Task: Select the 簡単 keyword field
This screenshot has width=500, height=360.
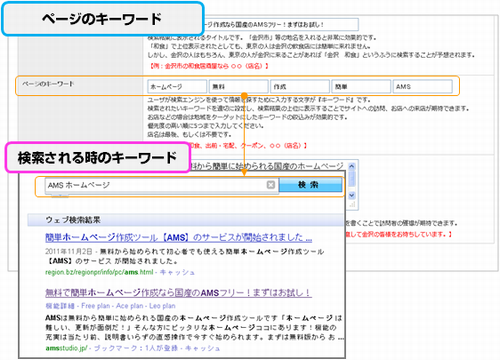Action: (361, 87)
